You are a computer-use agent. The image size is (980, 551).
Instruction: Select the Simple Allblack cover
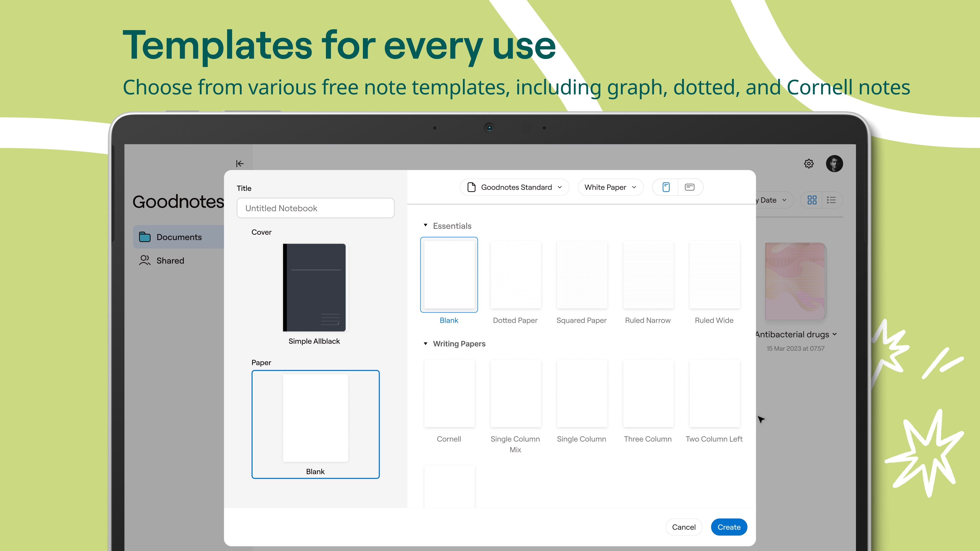pyautogui.click(x=314, y=288)
